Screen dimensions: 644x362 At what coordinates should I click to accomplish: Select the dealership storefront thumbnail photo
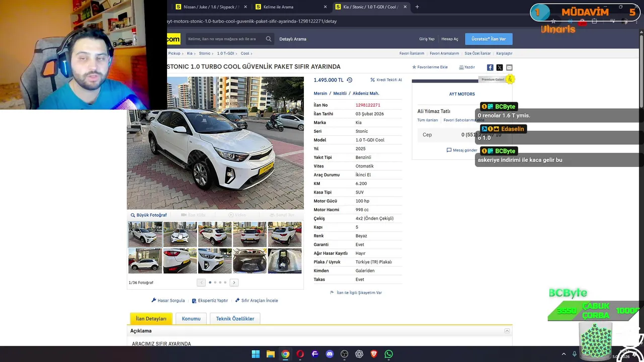[145, 260]
